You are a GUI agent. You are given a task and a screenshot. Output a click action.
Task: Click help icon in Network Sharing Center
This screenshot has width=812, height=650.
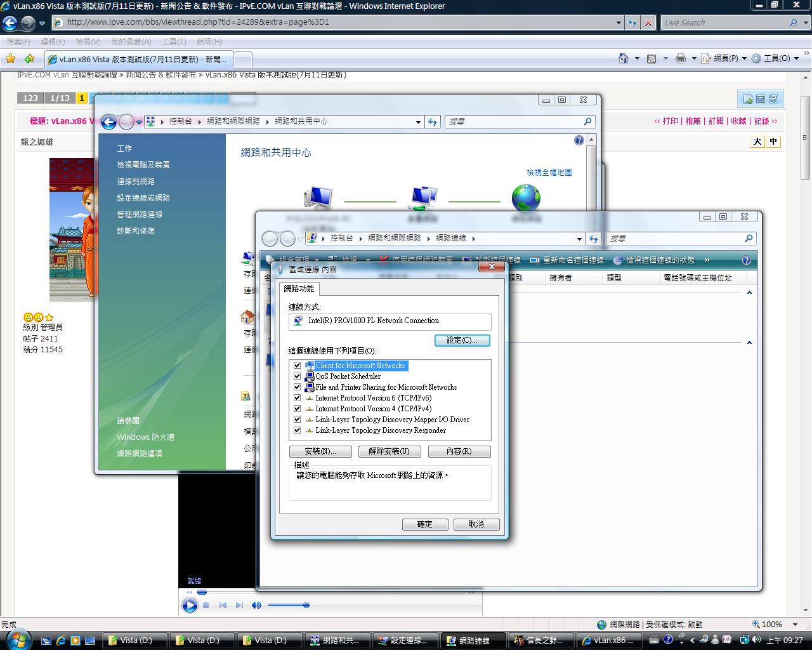pyautogui.click(x=579, y=140)
